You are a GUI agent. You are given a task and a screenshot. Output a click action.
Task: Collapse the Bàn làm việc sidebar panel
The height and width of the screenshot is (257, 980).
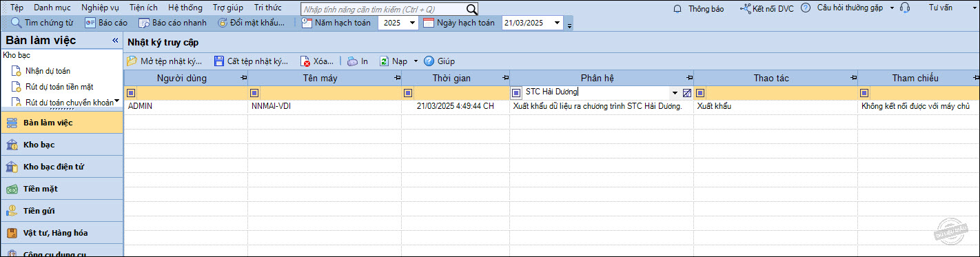pyautogui.click(x=116, y=41)
